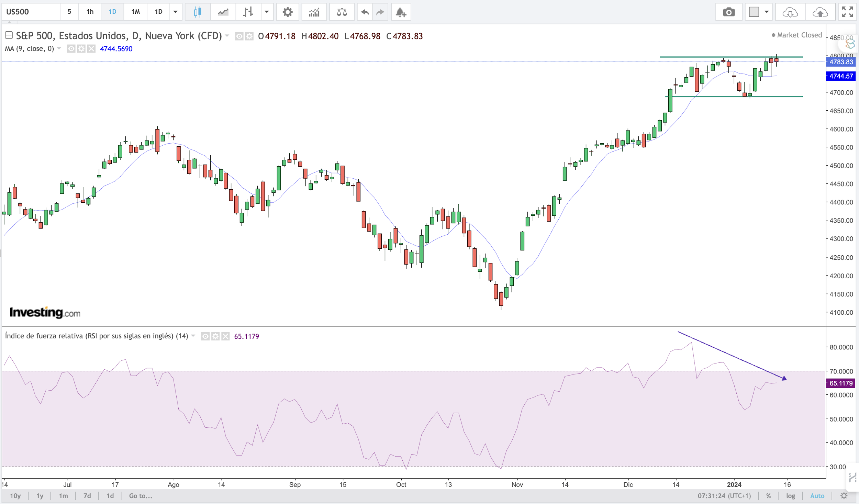Open chart settings gear in top toolbar
859x504 pixels.
(287, 12)
